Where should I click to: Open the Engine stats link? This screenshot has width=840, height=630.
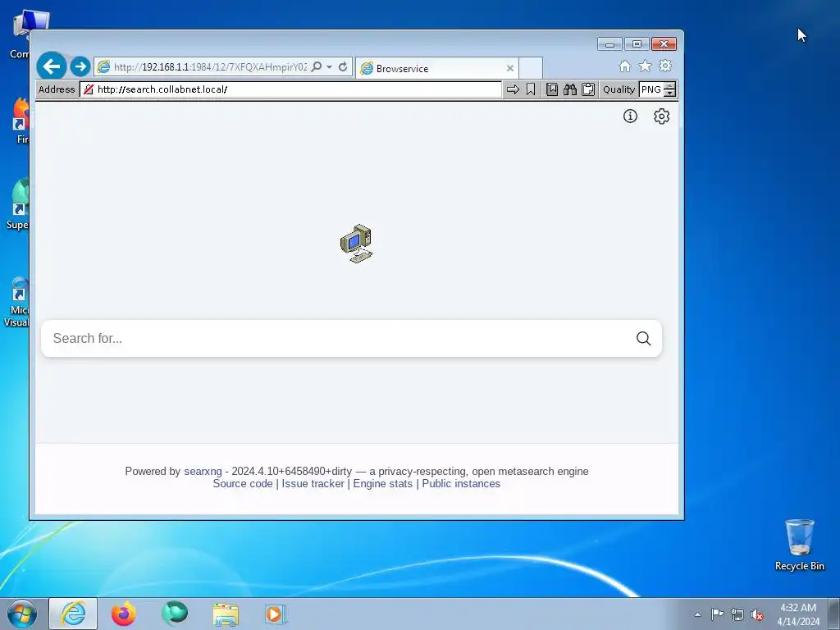(382, 484)
